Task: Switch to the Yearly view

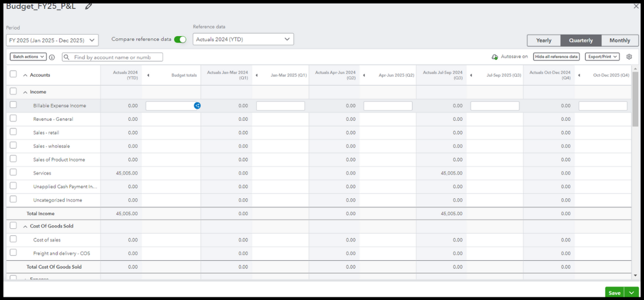Action: (544, 40)
